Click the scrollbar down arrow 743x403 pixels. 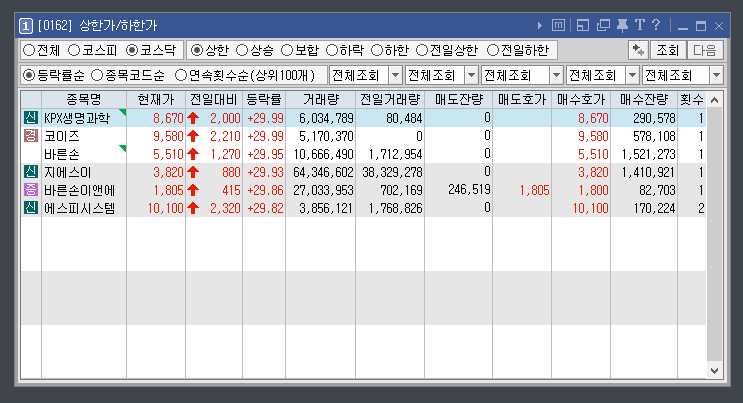[715, 370]
